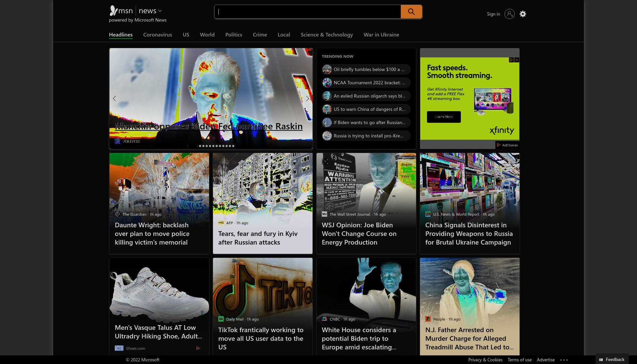Open the Science & Technology tab
Image resolution: width=637 pixels, height=364 pixels.
pos(327,35)
